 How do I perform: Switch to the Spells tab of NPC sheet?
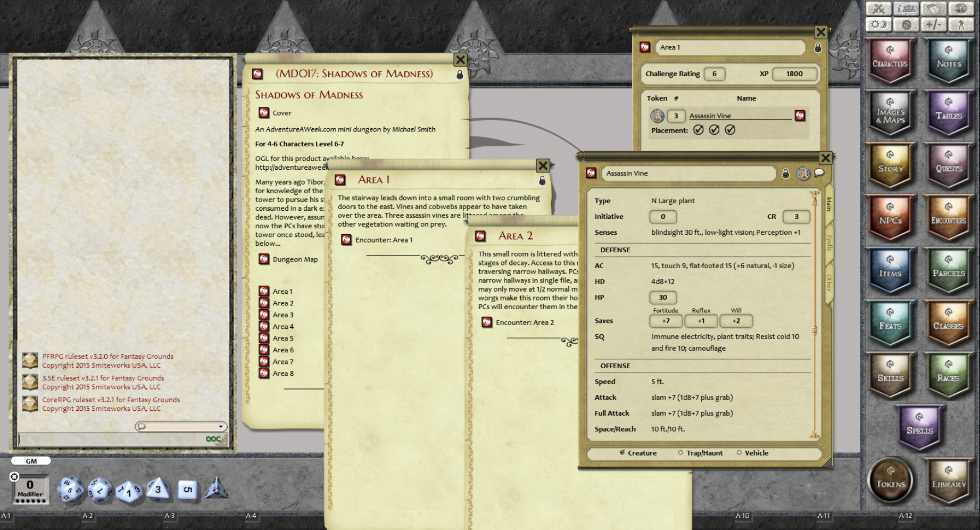point(829,242)
